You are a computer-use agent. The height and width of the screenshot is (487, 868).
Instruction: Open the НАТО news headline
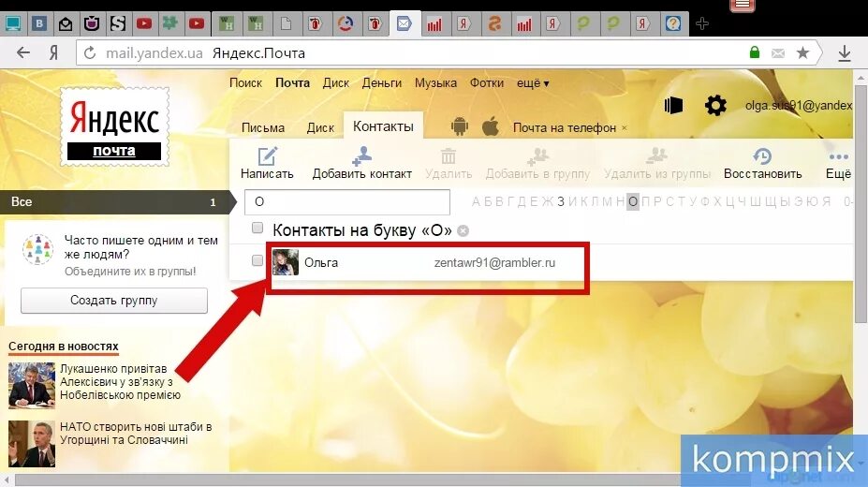pyautogui.click(x=136, y=434)
